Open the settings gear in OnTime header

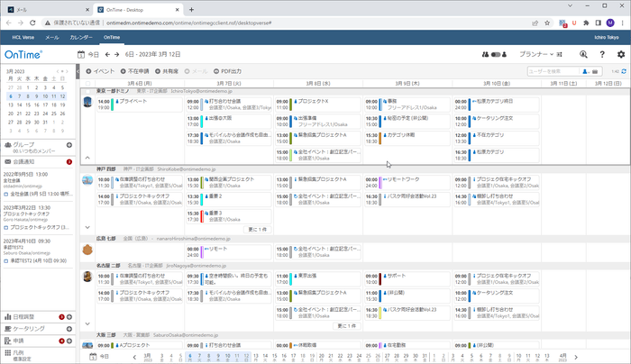620,55
